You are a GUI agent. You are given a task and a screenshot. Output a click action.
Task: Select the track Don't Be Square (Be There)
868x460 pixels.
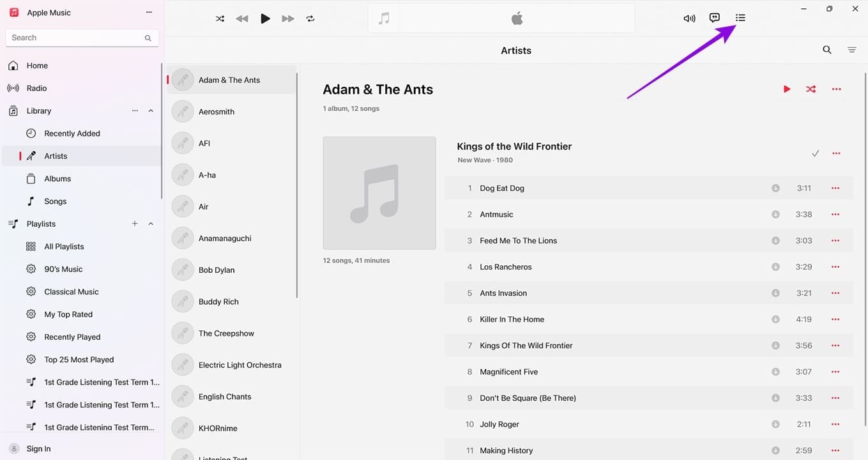pos(648,398)
